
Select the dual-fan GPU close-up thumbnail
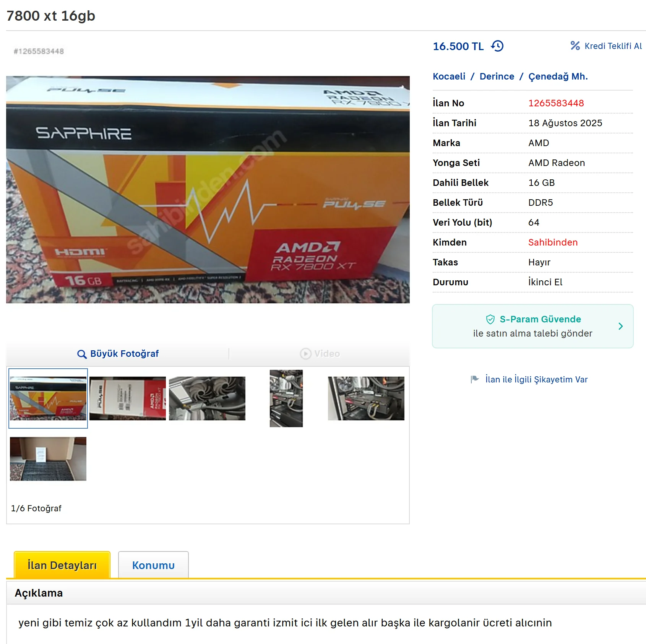[207, 398]
